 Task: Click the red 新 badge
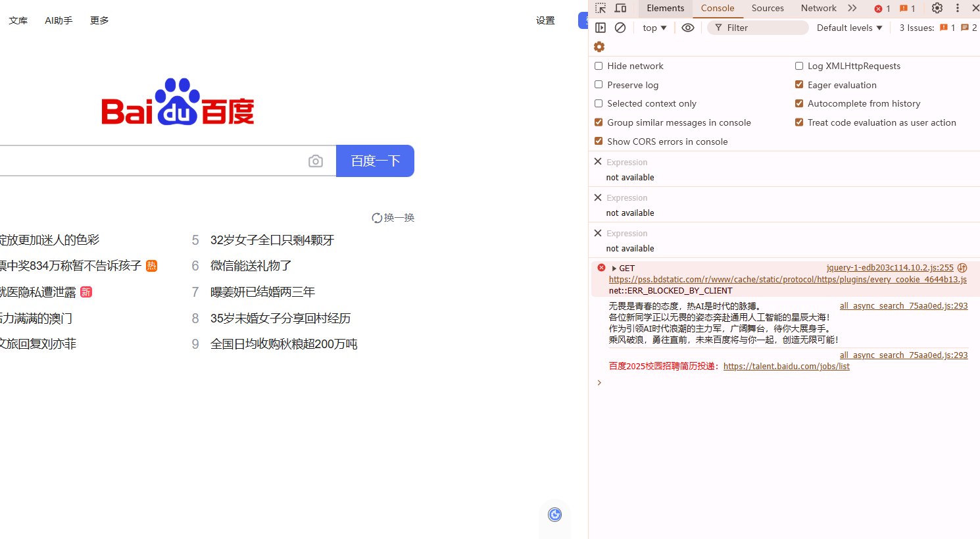(x=86, y=292)
